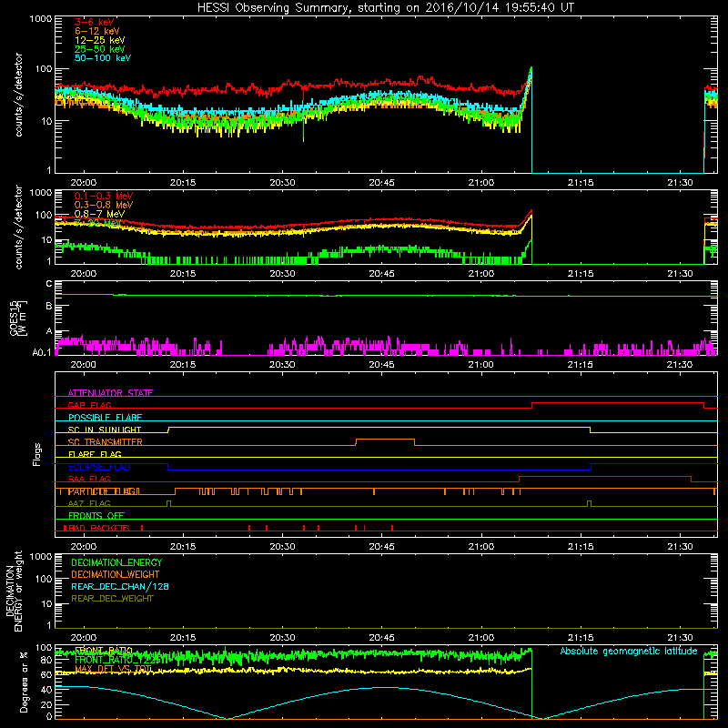Click the "21:30" tick under the Flags panel
The width and height of the screenshot is (728, 728).
click(x=680, y=547)
